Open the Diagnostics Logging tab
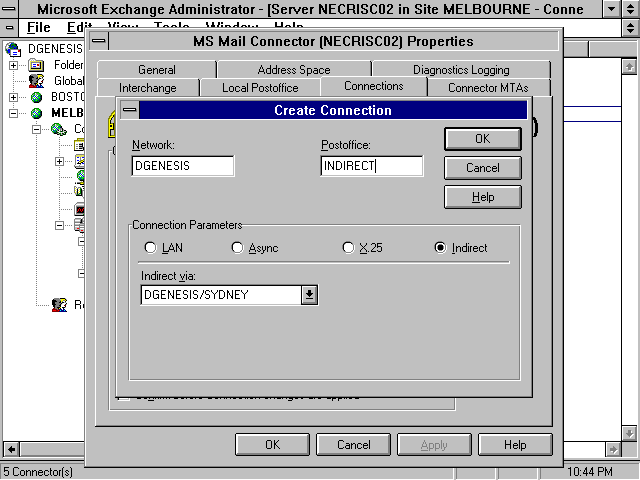The width and height of the screenshot is (640, 480). (461, 70)
